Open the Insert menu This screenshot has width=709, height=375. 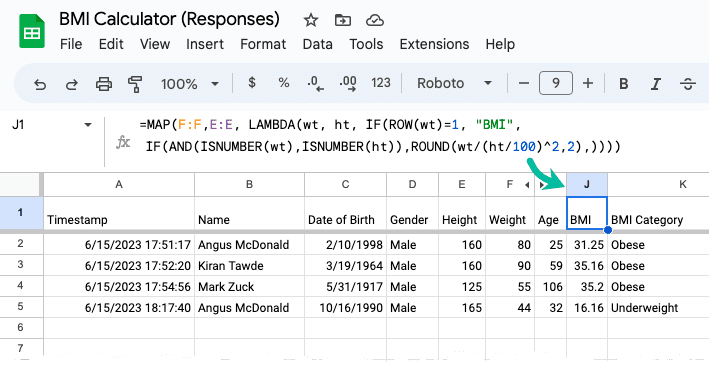point(205,44)
